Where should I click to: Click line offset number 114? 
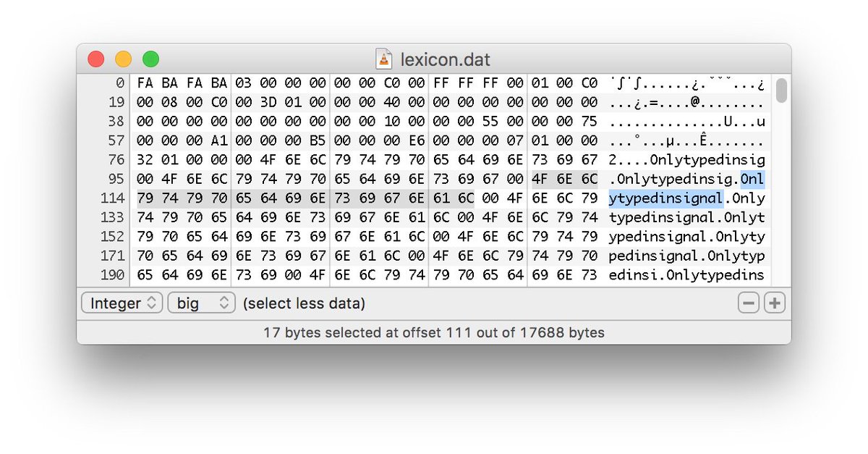112,198
